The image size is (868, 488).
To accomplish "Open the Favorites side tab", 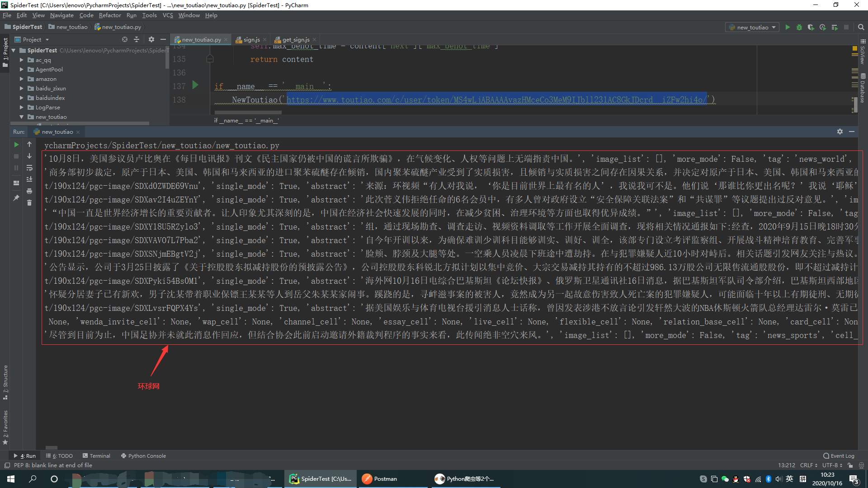I will pos(5,427).
